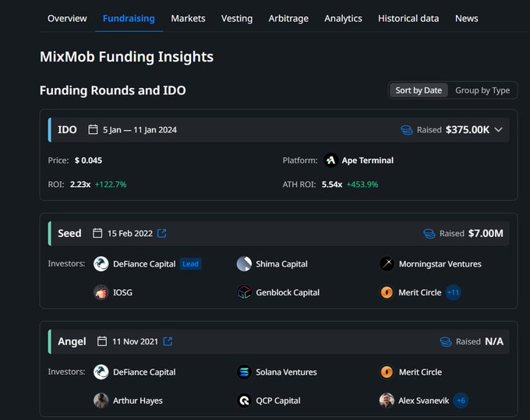Image resolution: width=530 pixels, height=420 pixels.
Task: Click the Angel round header label
Action: 72,341
